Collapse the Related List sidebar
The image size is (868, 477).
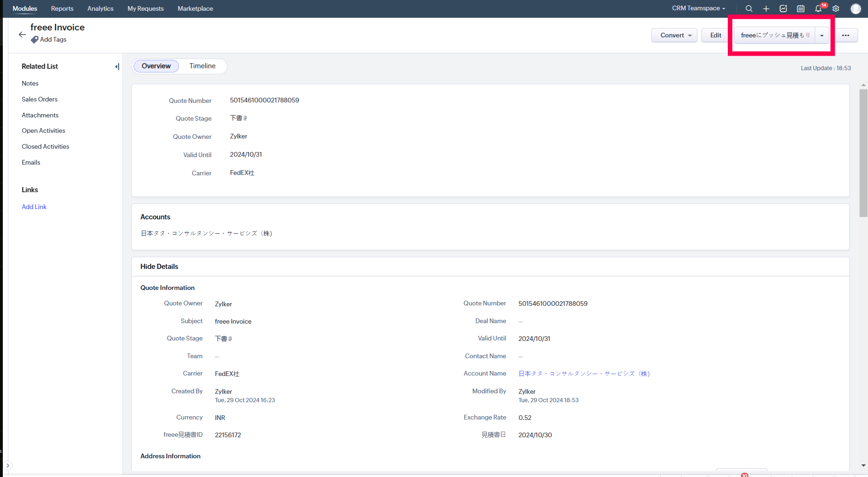point(117,66)
